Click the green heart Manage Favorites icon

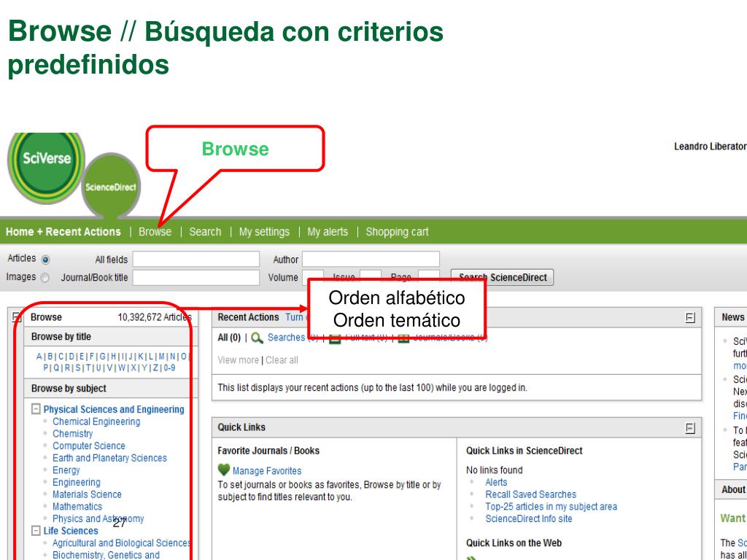tap(223, 470)
